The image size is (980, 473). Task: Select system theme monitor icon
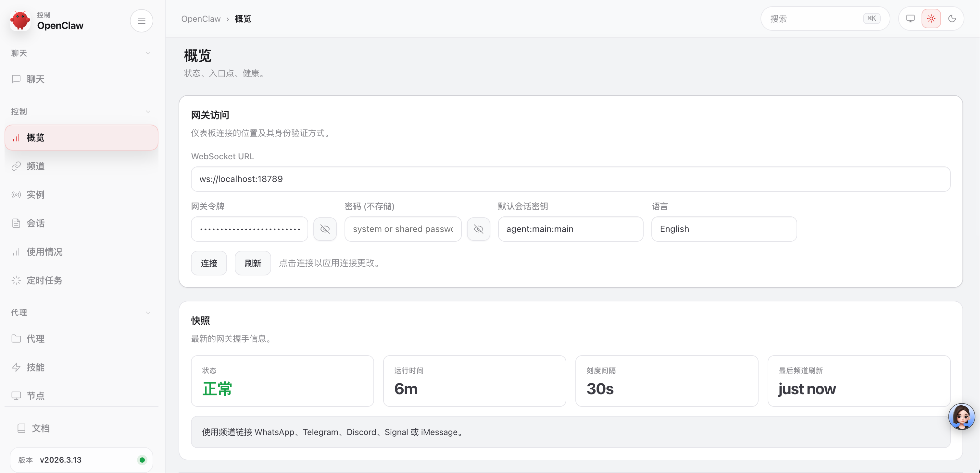pos(910,18)
